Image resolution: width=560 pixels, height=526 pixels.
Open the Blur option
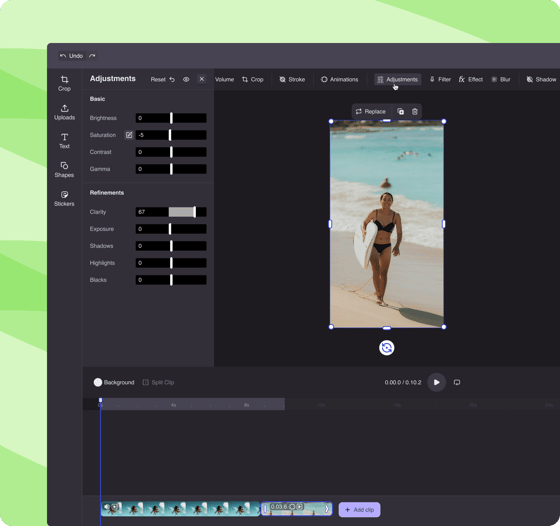coord(501,79)
